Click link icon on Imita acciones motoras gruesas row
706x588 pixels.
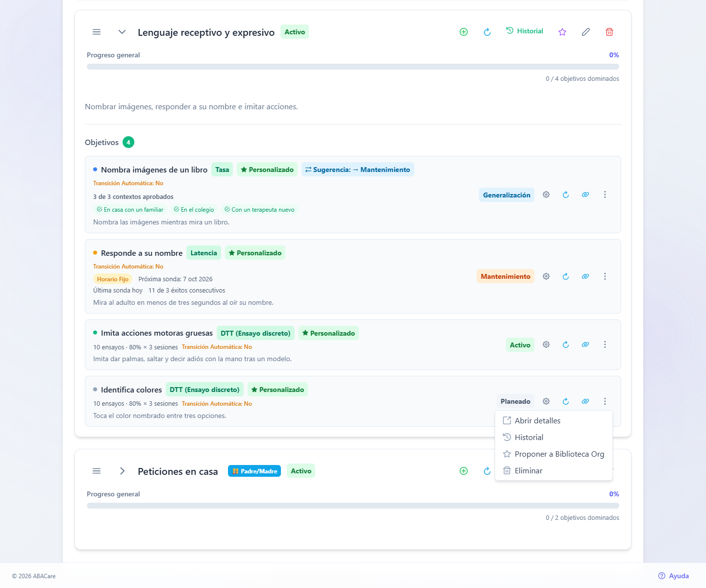tap(585, 344)
